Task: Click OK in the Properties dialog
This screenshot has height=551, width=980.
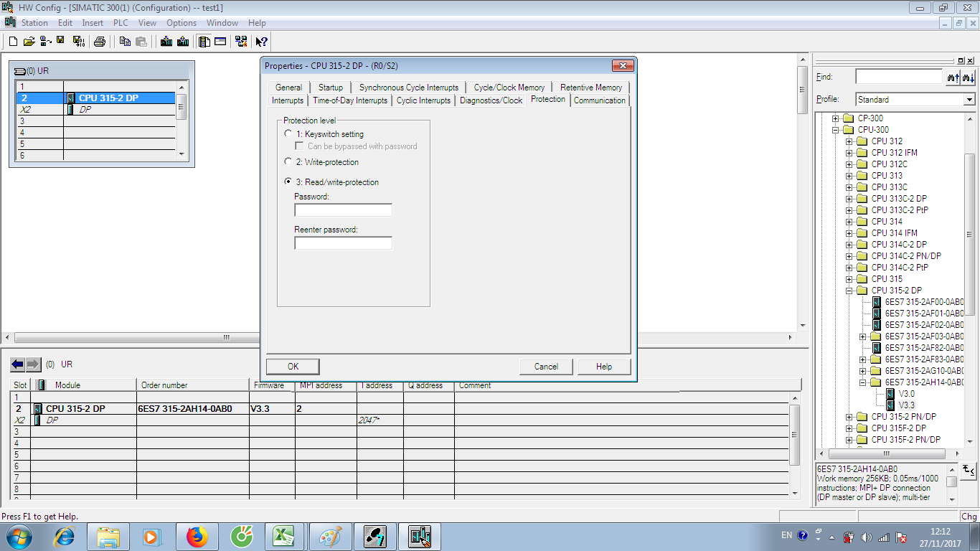Action: pos(293,367)
